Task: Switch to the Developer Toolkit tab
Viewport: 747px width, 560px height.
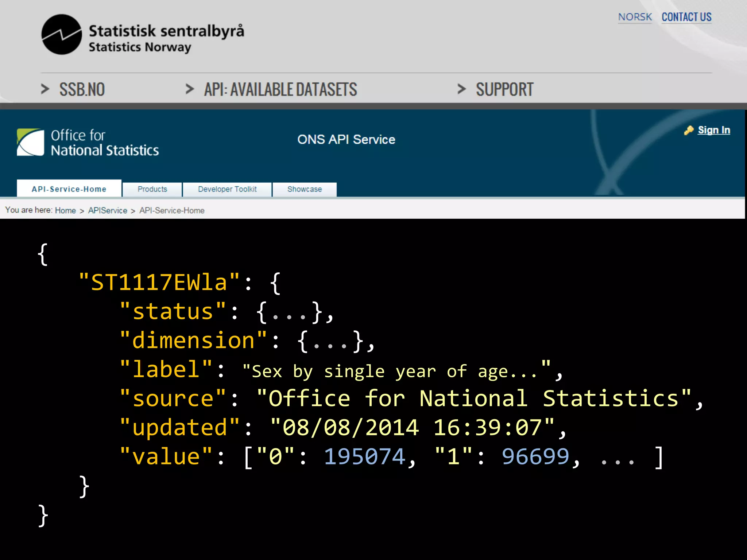Action: click(227, 189)
